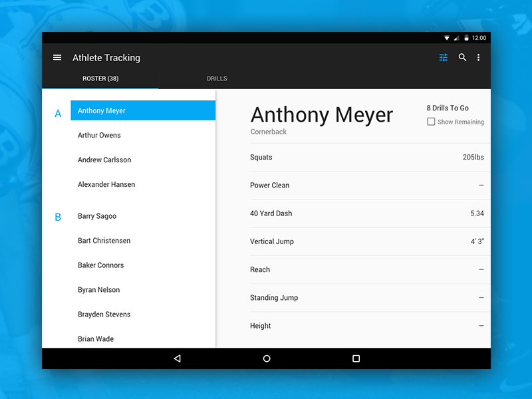Select Anthony Meyer highlighted entry
Screen dimensions: 532x399
(142, 110)
